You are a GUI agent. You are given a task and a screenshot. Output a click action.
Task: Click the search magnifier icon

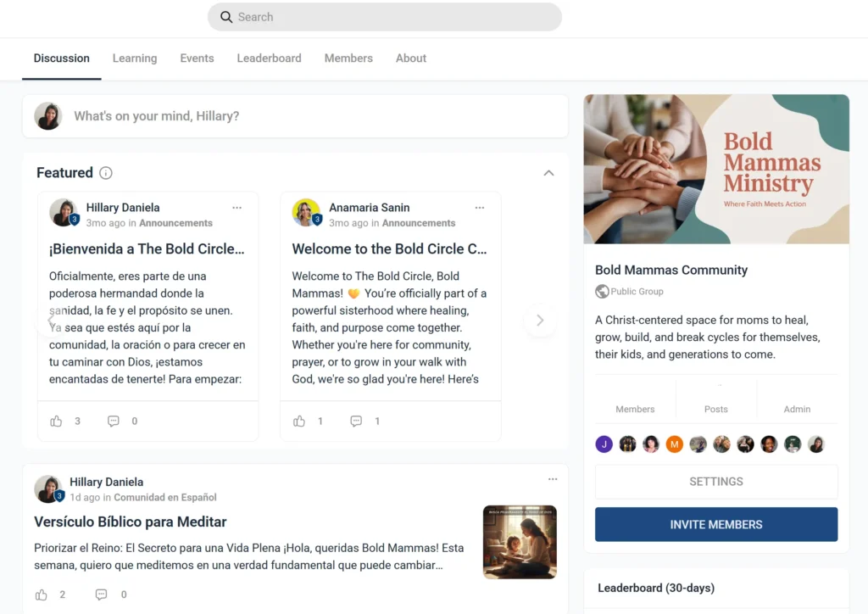pos(226,17)
